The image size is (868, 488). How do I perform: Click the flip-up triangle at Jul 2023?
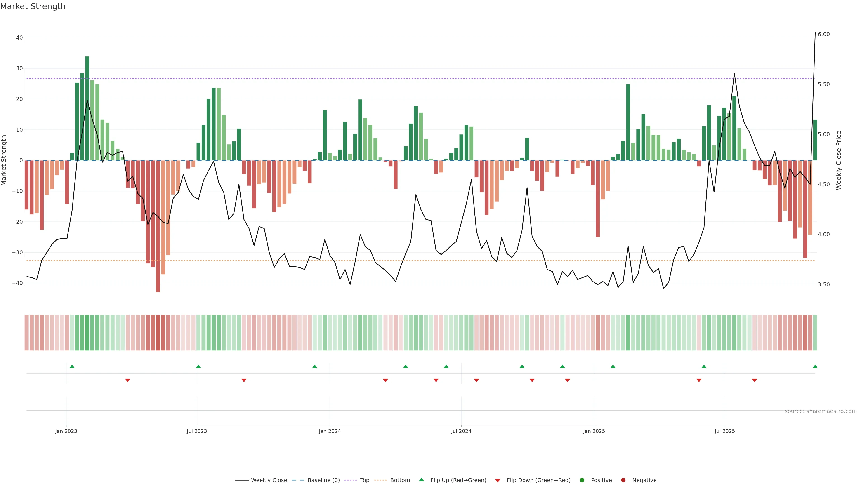[198, 366]
